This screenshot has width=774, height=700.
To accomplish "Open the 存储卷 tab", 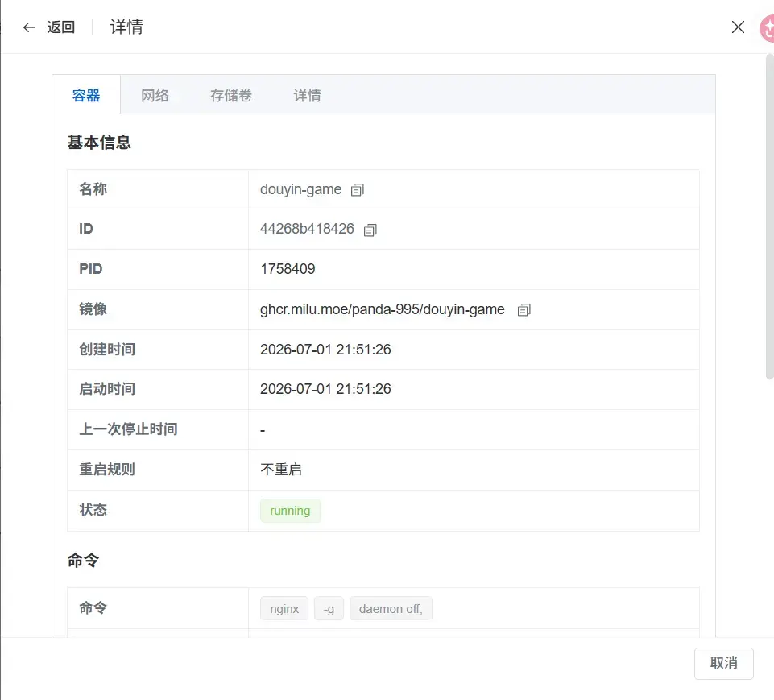I will 231,95.
